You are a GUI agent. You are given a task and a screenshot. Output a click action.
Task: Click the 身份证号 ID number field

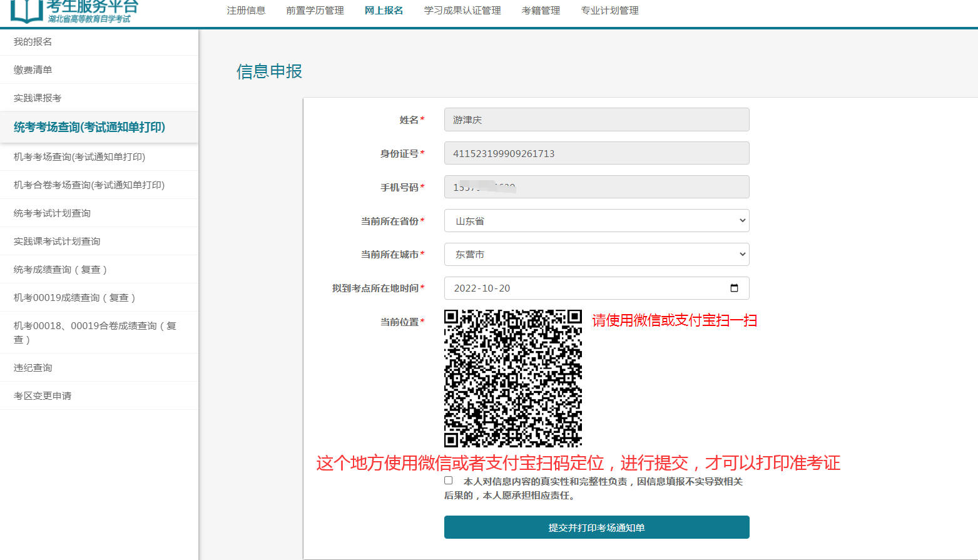pyautogui.click(x=596, y=153)
